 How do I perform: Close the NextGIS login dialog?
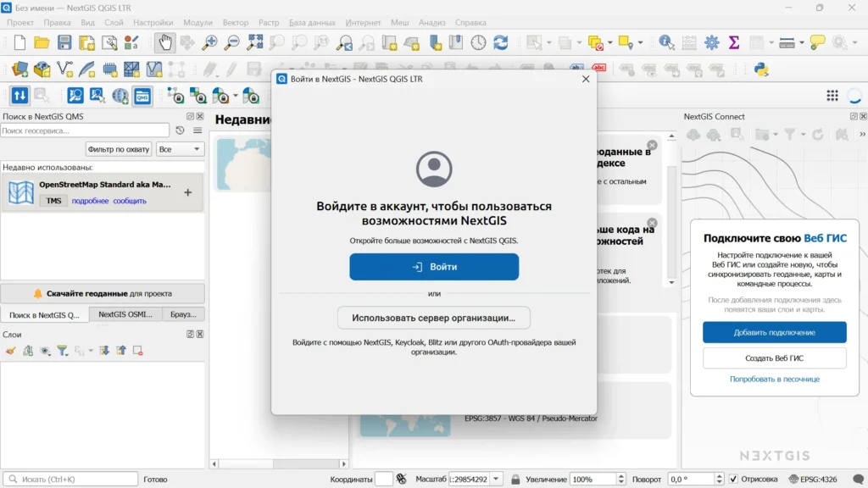(586, 79)
